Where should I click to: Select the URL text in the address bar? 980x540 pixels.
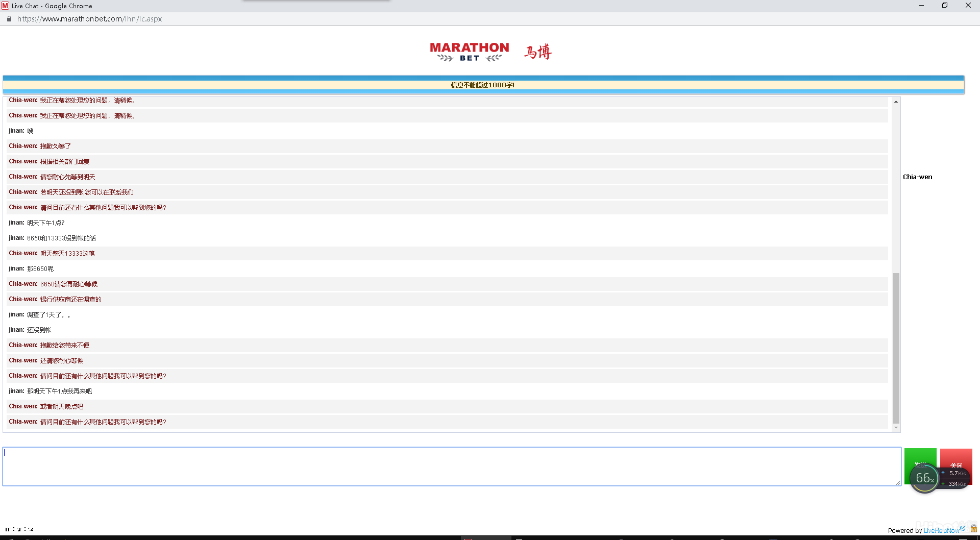pos(89,19)
